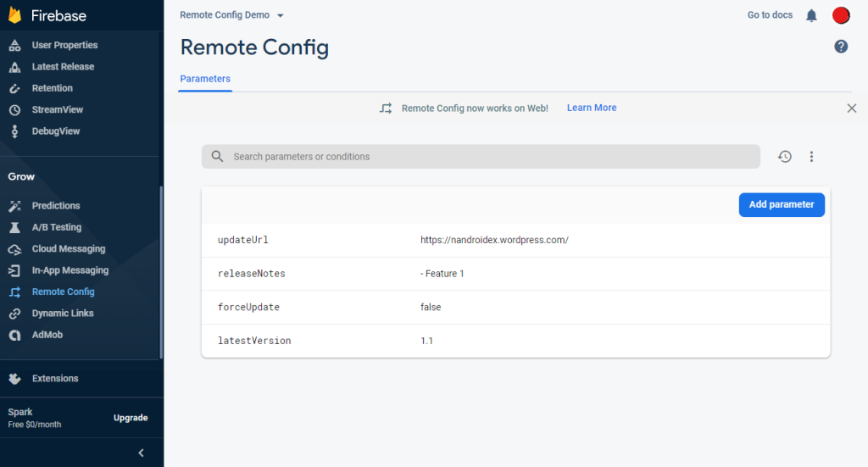Click the notifications bell icon
This screenshot has width=868, height=467.
coord(811,15)
